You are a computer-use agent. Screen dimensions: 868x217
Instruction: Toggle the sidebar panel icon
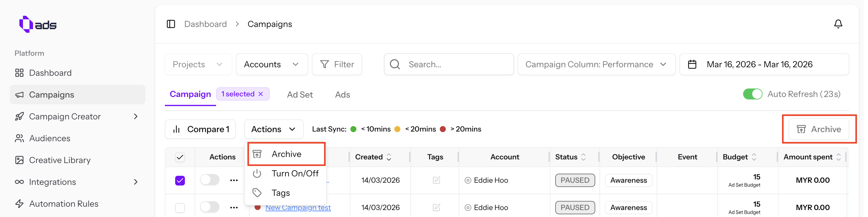171,24
